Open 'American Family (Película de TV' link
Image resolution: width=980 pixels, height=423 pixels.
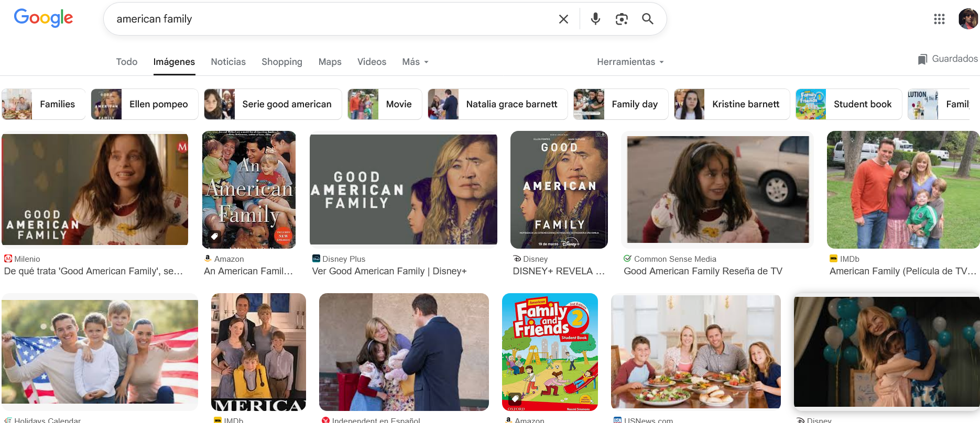903,271
